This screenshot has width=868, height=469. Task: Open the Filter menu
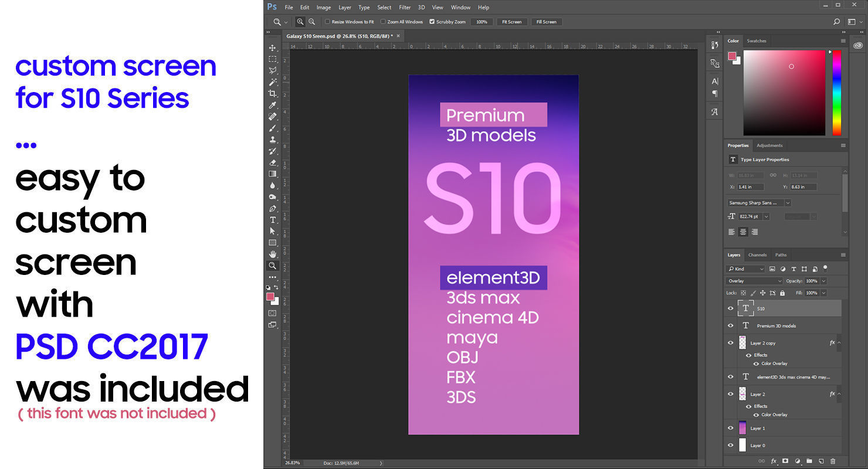(405, 8)
